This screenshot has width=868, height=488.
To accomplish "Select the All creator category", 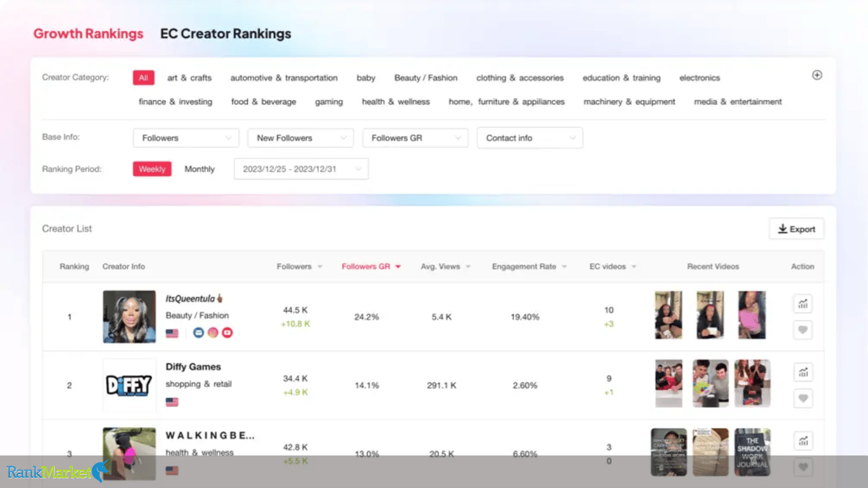I will click(144, 78).
